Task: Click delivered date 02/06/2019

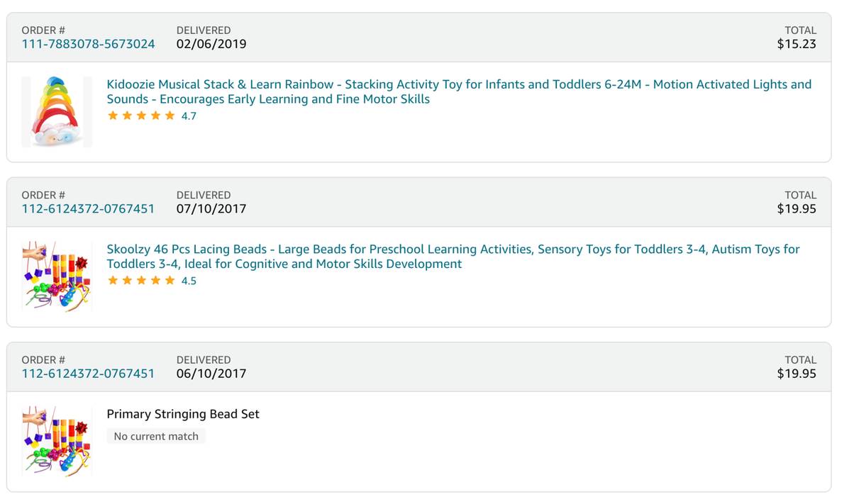Action: click(211, 44)
